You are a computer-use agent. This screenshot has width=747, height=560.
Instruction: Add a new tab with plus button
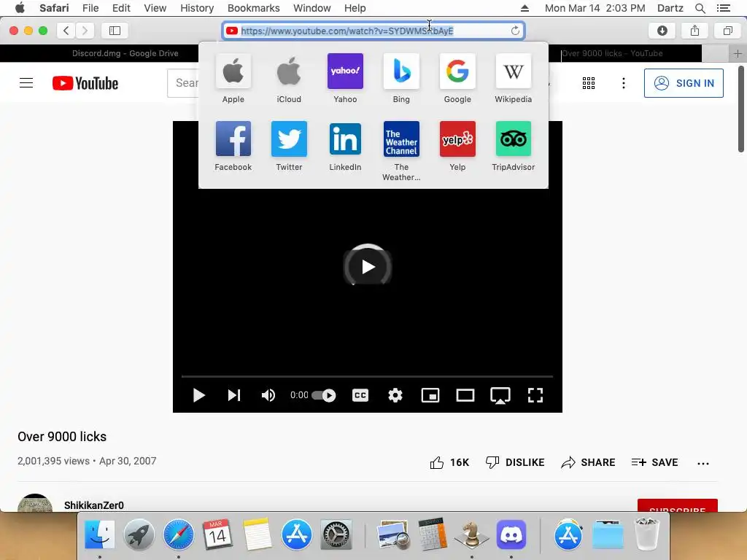coord(738,53)
